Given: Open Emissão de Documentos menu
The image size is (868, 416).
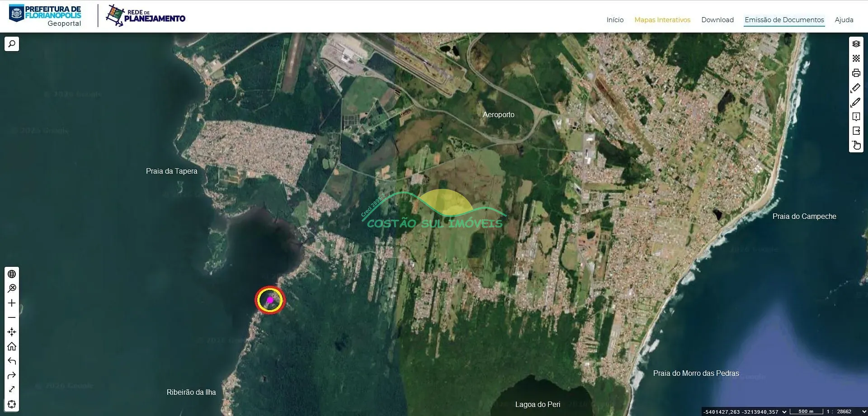Looking at the screenshot, I should [x=784, y=20].
